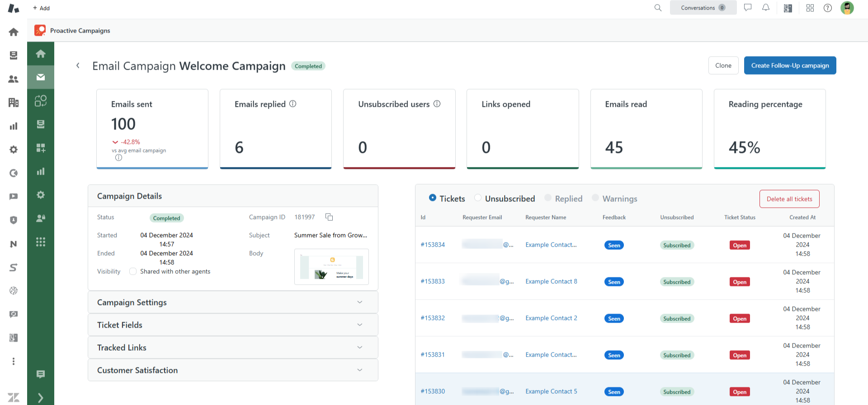Open the Admin gear icon in left rail
This screenshot has width=868, height=405.
click(x=14, y=149)
